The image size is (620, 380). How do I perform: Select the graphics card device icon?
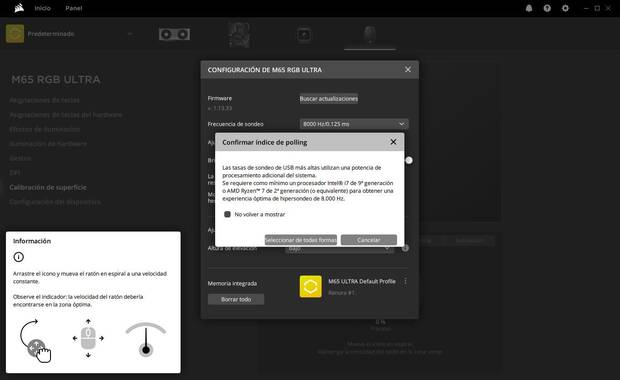point(174,34)
